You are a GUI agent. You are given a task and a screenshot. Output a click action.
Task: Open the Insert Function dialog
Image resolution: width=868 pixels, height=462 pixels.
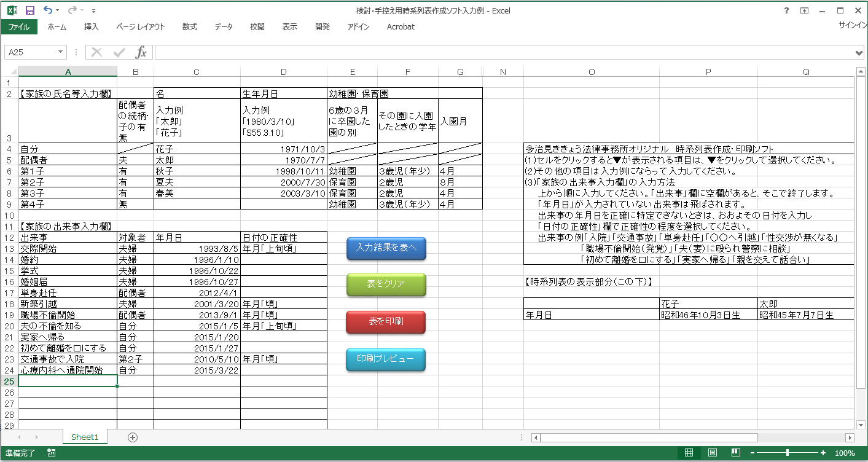(143, 52)
